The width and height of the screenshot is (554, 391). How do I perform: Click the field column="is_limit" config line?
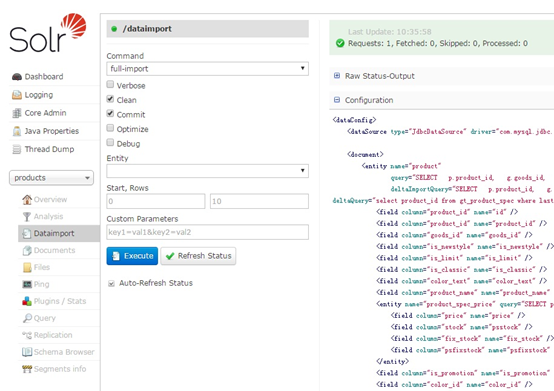click(x=454, y=258)
